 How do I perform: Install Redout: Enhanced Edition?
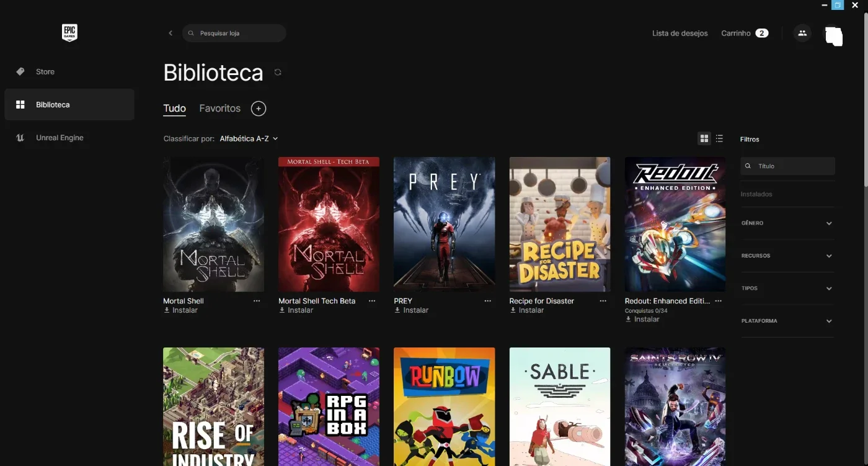(x=642, y=319)
